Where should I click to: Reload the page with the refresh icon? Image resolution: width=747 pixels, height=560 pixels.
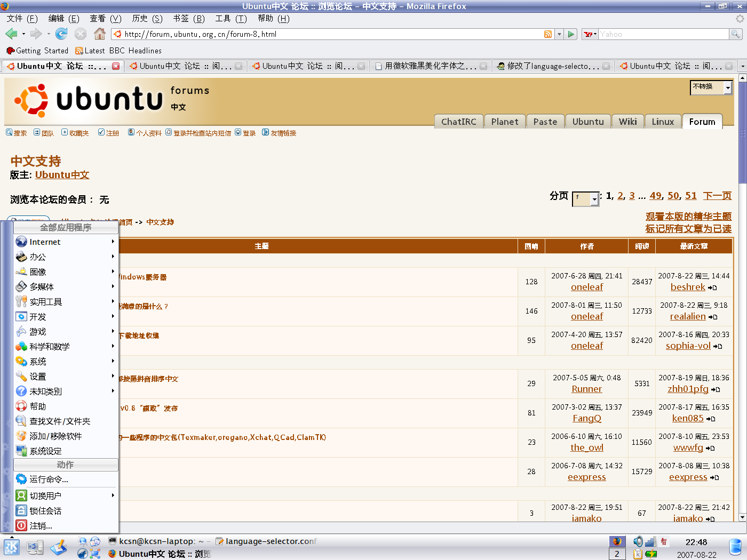pos(61,34)
